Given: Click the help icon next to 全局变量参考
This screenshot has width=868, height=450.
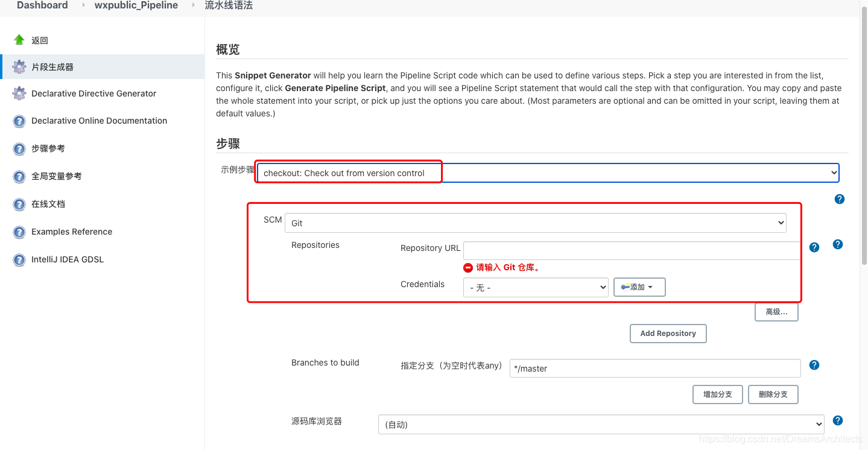Looking at the screenshot, I should click(19, 176).
